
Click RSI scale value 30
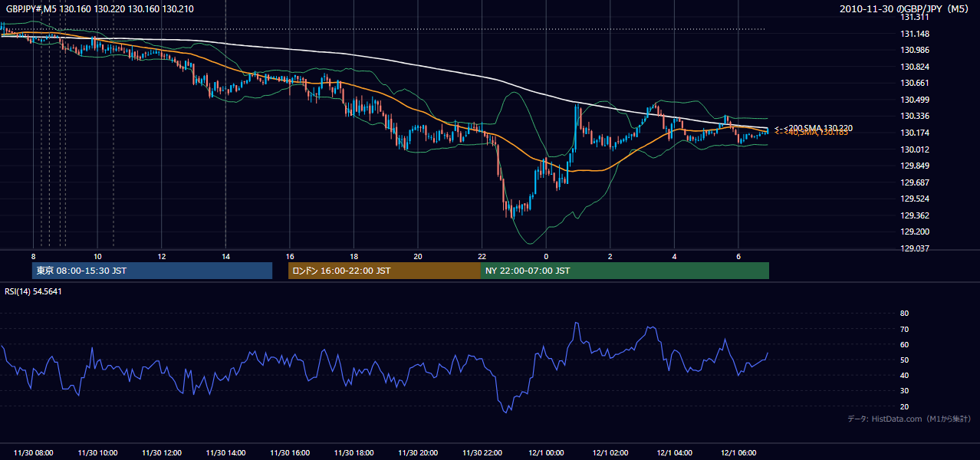click(x=904, y=391)
